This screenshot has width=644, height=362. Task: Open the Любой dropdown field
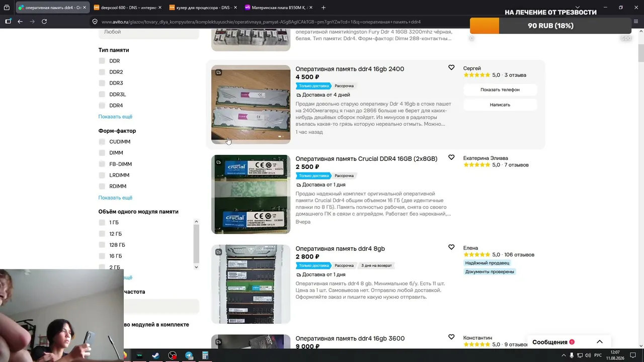click(x=149, y=32)
